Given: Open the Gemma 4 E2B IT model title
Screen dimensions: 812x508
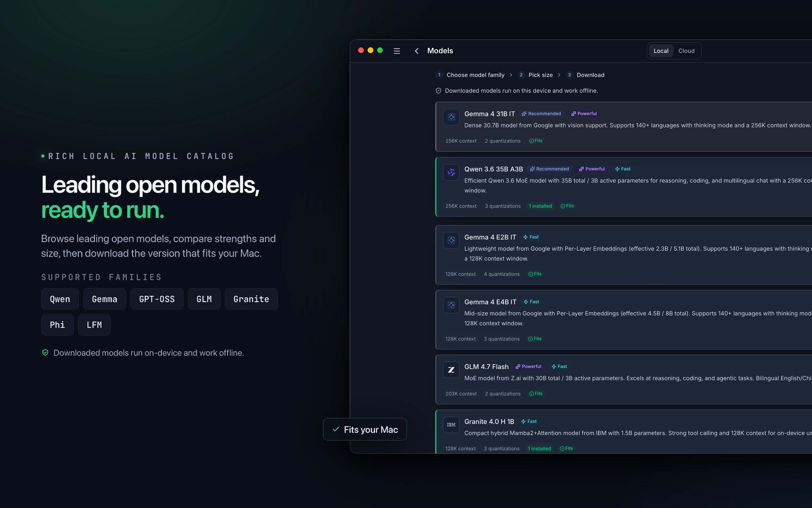Looking at the screenshot, I should [x=490, y=237].
